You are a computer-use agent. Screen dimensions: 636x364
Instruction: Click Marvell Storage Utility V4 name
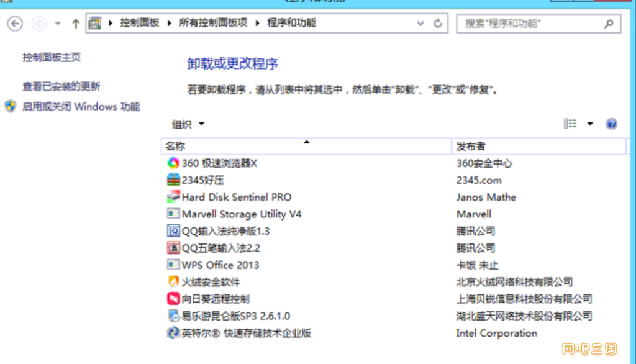tap(242, 214)
